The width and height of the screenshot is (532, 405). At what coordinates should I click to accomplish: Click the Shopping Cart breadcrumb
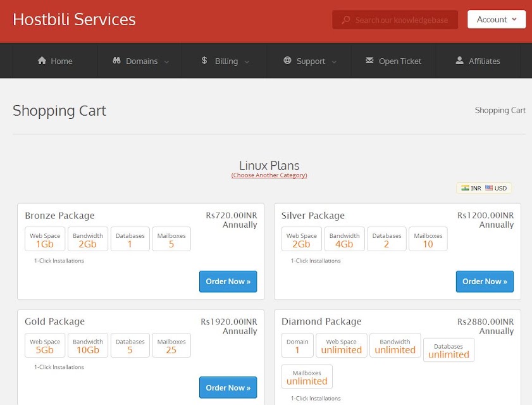coord(500,110)
